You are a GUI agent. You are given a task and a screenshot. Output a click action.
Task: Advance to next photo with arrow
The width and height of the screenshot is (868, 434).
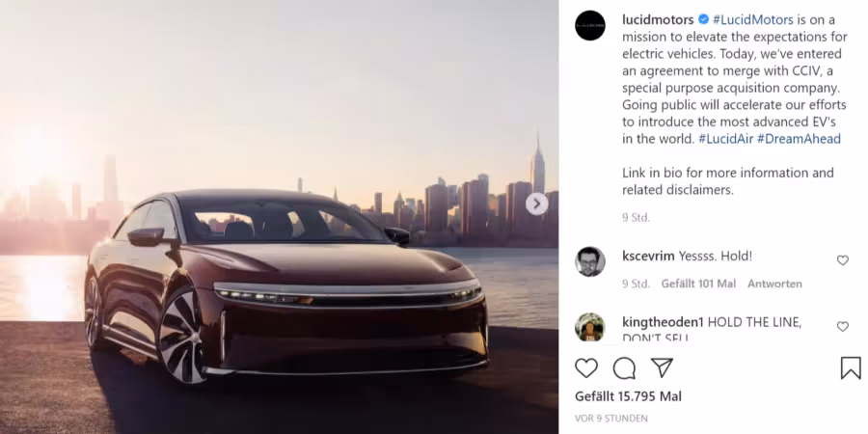coord(536,204)
